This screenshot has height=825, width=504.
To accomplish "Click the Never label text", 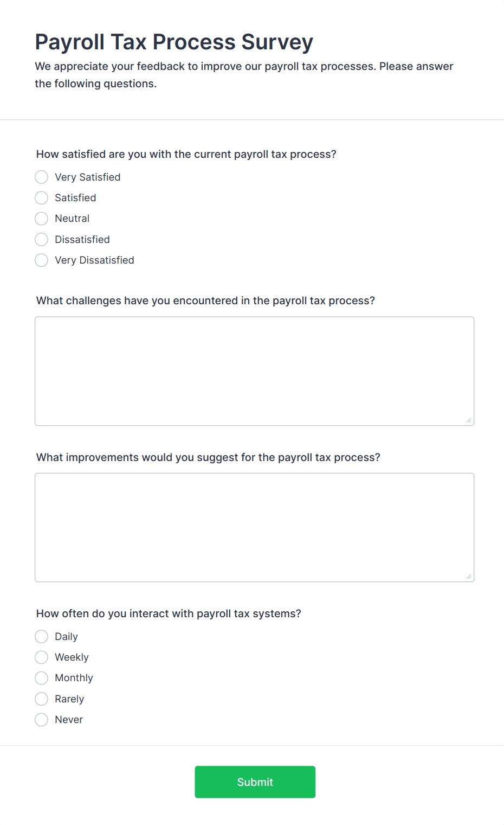I will point(69,720).
